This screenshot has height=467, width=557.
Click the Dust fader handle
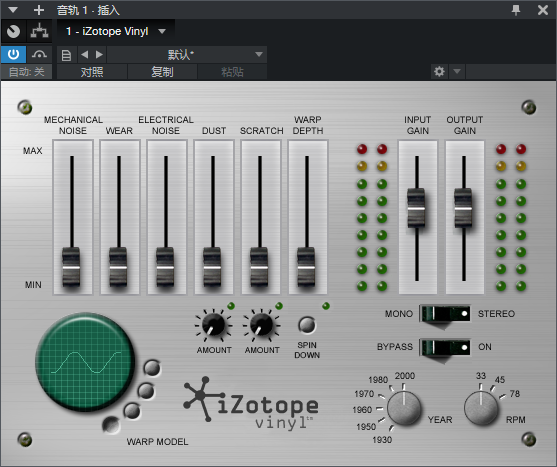[212, 267]
